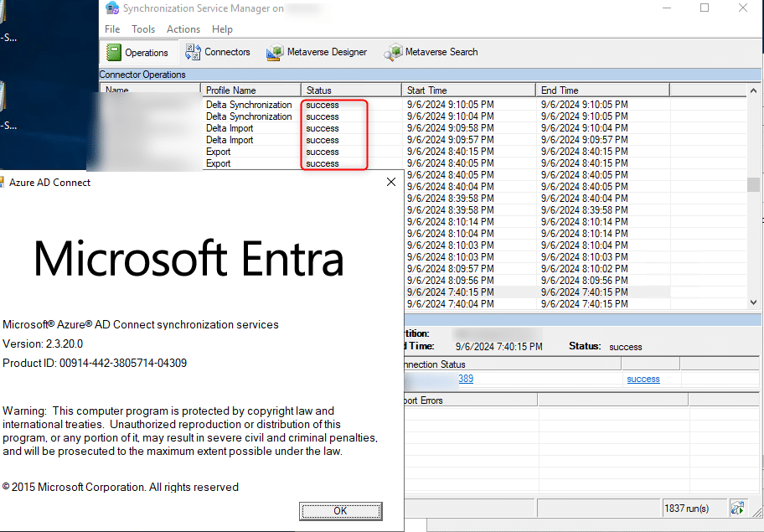Click the operations list scroll-down arrow
The width and height of the screenshot is (764, 532).
click(753, 302)
